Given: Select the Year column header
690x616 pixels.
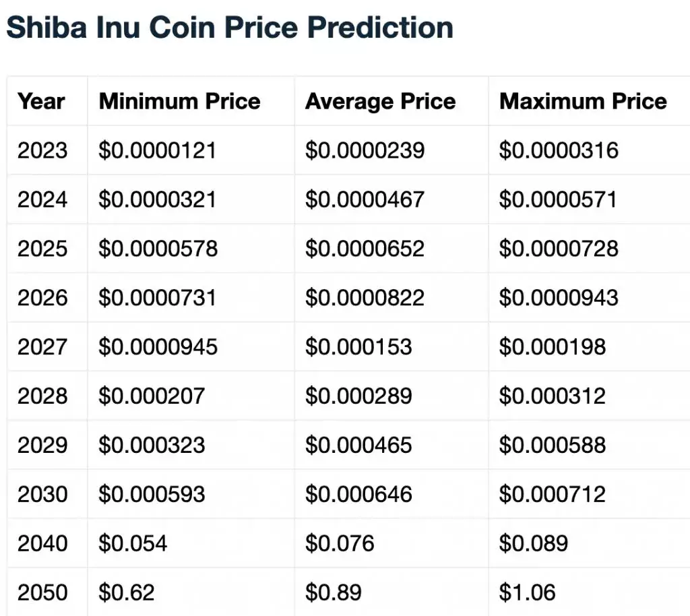Looking at the screenshot, I should tap(41, 101).
